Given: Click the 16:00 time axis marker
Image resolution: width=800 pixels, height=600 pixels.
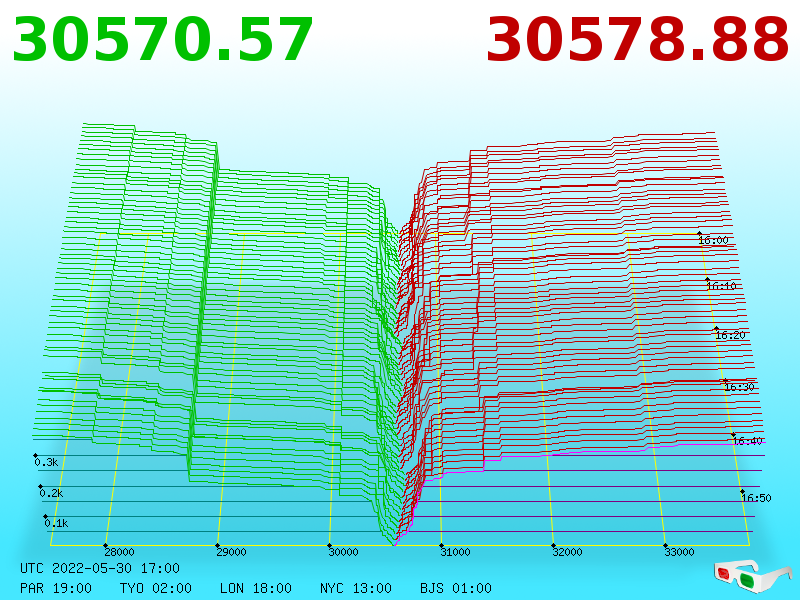Looking at the screenshot, I should coord(713,240).
